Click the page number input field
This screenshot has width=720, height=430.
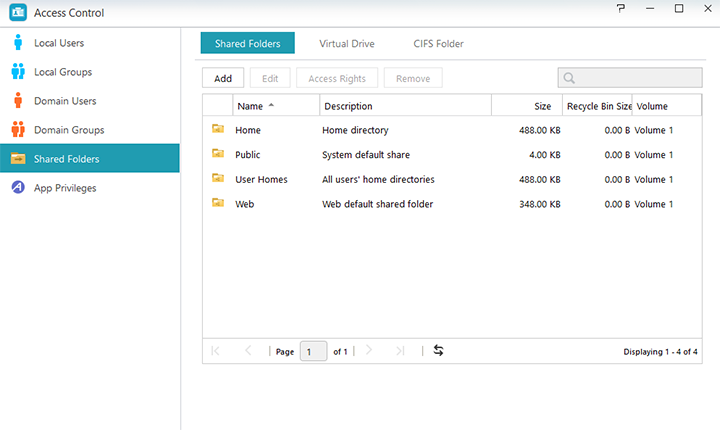314,351
